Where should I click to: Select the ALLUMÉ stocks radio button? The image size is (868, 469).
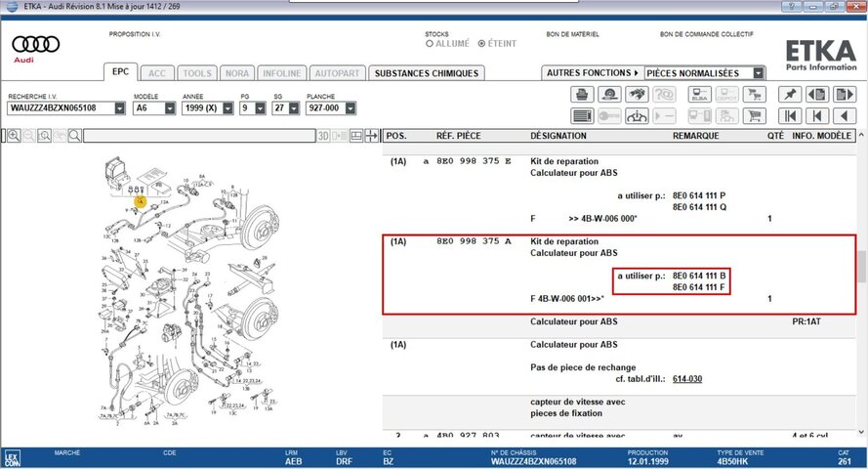(430, 44)
